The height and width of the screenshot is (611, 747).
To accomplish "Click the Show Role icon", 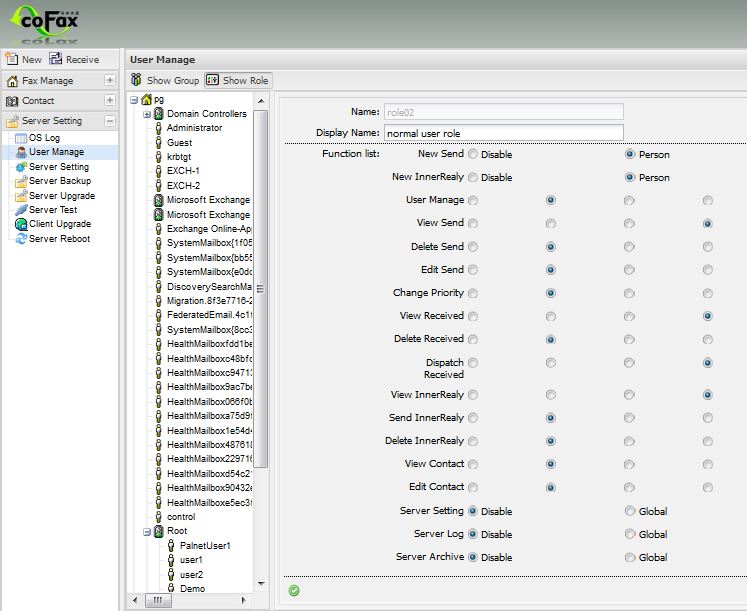I will pos(212,80).
